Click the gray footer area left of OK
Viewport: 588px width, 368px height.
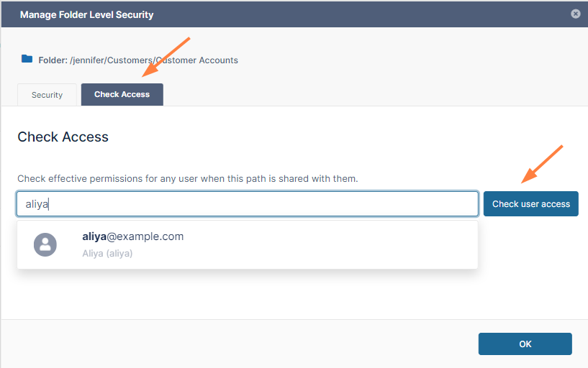(x=238, y=344)
